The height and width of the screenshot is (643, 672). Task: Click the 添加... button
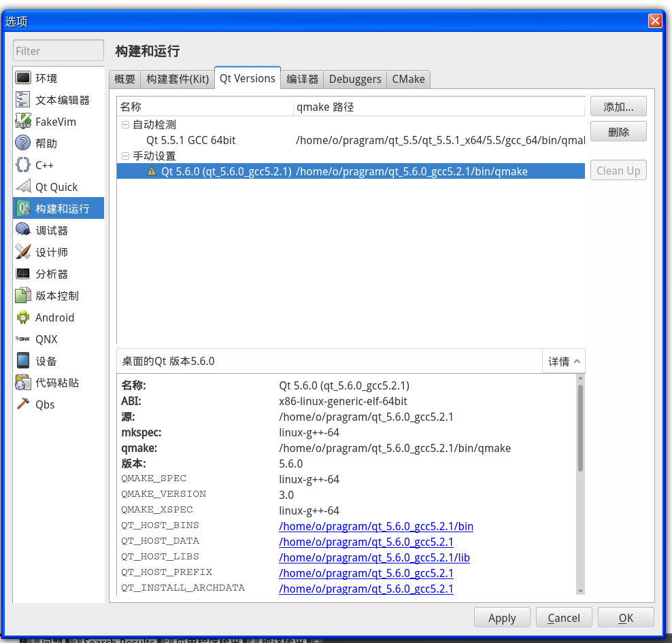pyautogui.click(x=618, y=107)
